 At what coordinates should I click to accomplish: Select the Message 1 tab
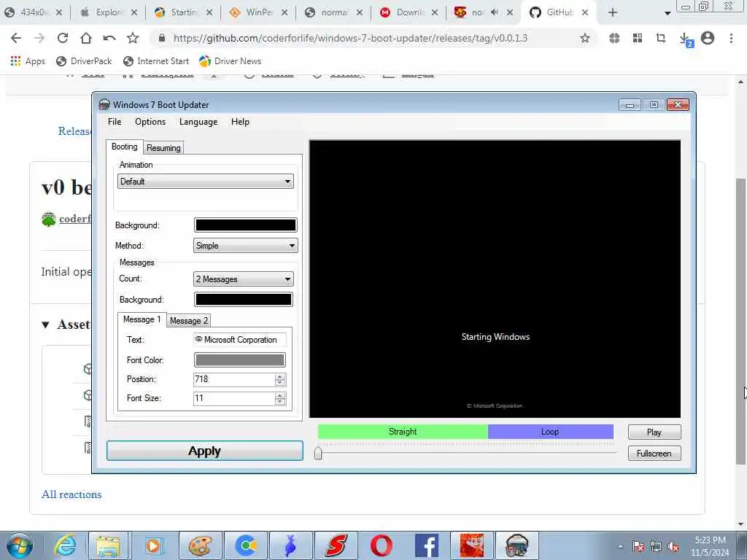coord(142,319)
